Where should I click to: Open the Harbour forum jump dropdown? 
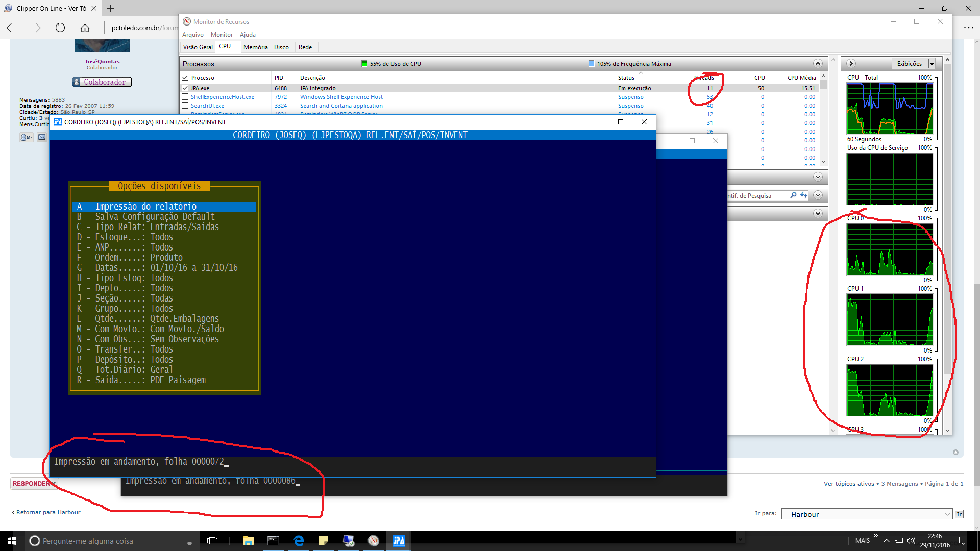[867, 514]
